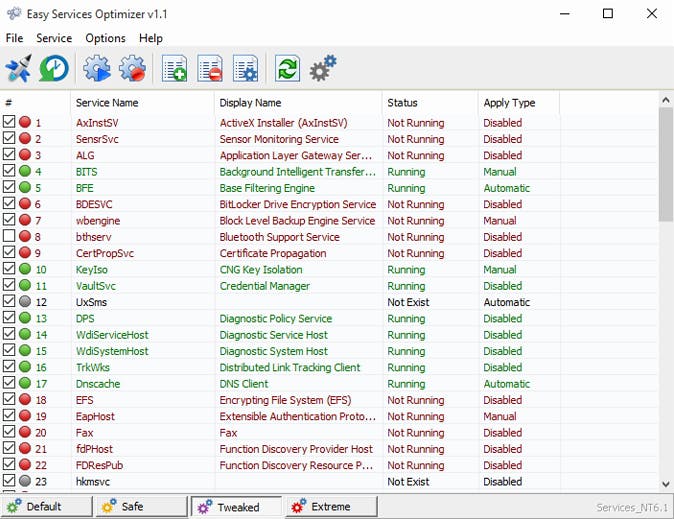Toggle the BFE service checkbox
Image resolution: width=674 pixels, height=519 pixels.
pos(9,187)
